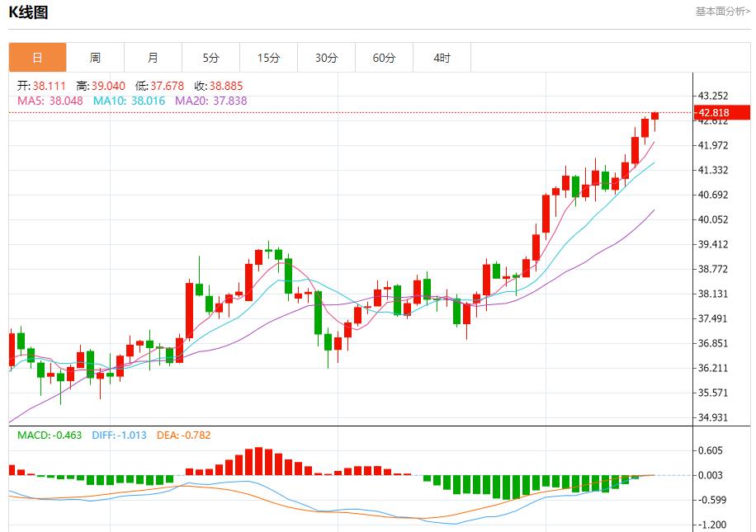Select the 60分 interval tab
Screen dimensions: 756x532
click(x=383, y=57)
